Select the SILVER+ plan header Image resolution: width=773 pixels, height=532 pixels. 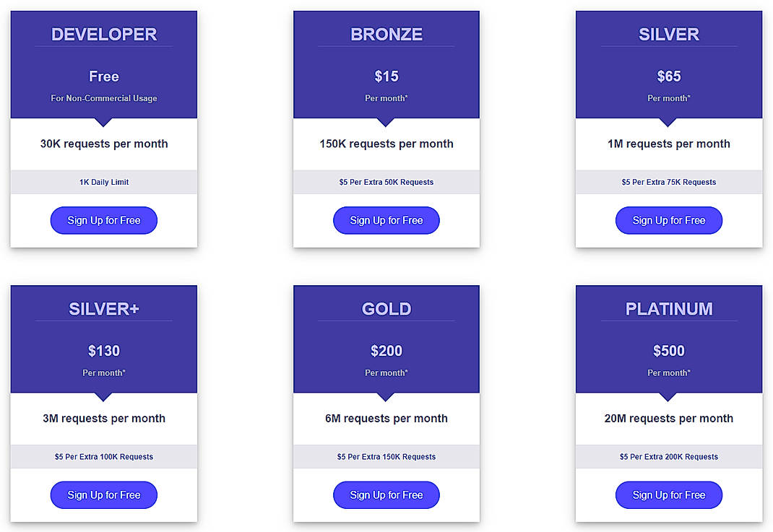[103, 309]
